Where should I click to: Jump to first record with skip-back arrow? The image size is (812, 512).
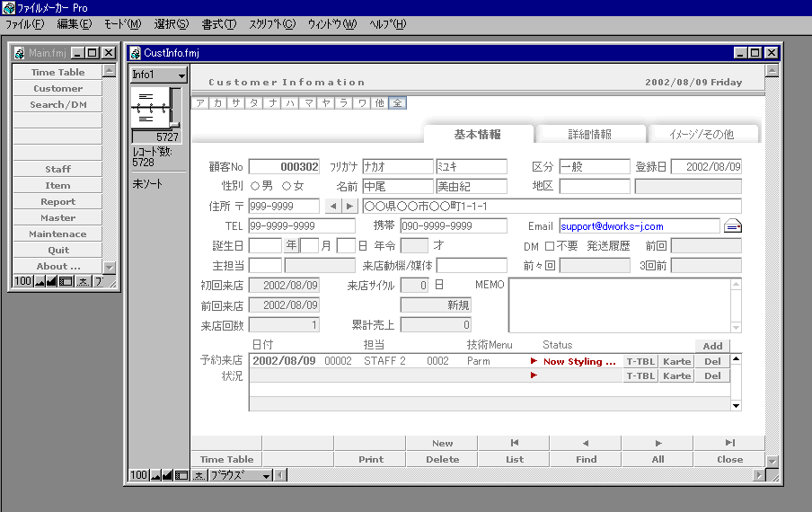pos(514,443)
